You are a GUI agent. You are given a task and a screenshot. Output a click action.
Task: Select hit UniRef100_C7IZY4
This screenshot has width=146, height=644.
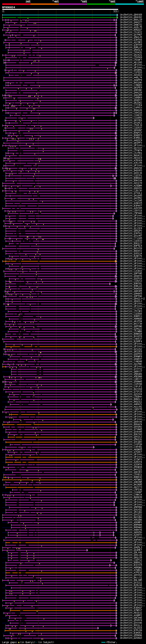click(131, 308)
